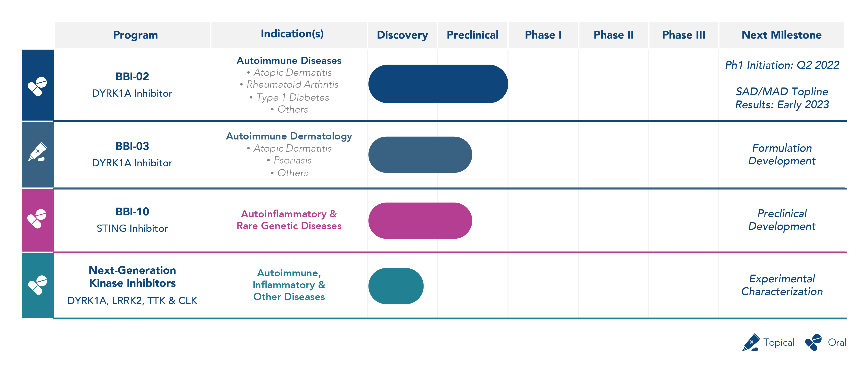Click the Rheumatoid Arthritis bullet item

292,85
